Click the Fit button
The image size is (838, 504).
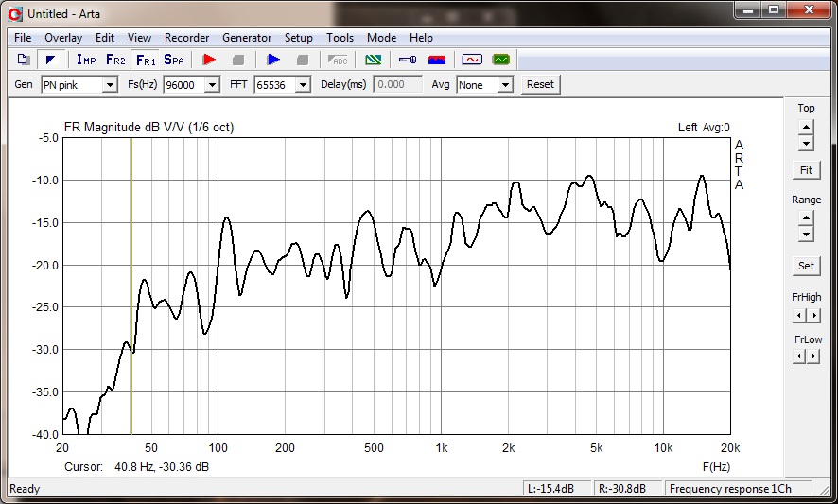click(x=806, y=170)
